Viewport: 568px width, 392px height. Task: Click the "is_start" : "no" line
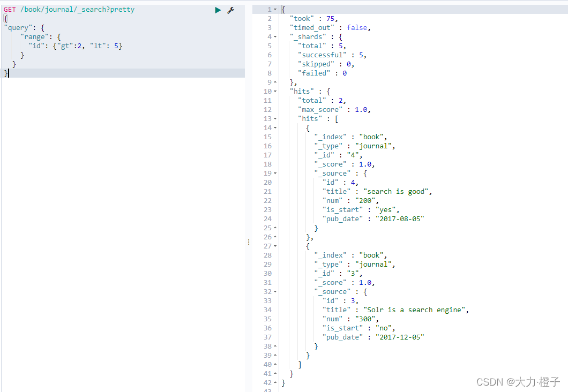click(x=358, y=328)
